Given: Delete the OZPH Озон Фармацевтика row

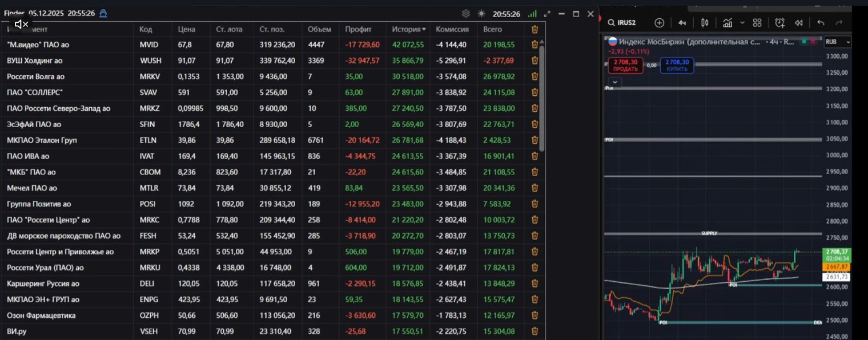Looking at the screenshot, I should [535, 315].
